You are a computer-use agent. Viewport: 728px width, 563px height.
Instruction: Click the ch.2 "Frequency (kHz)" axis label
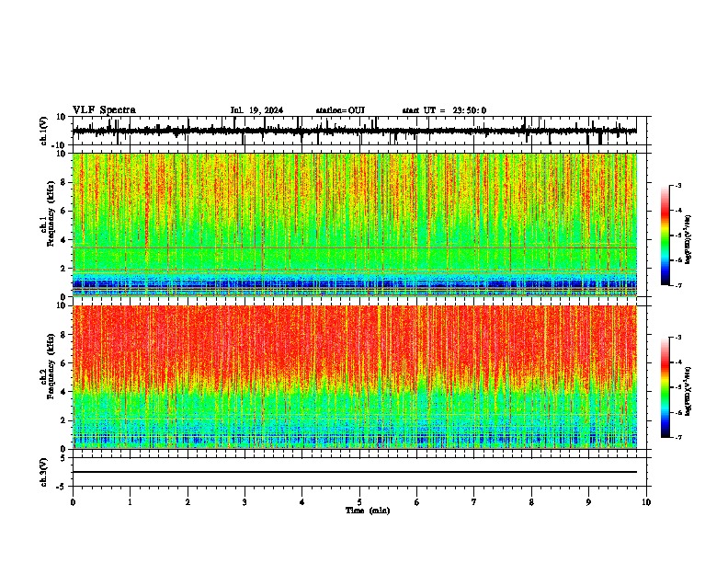tap(51, 366)
